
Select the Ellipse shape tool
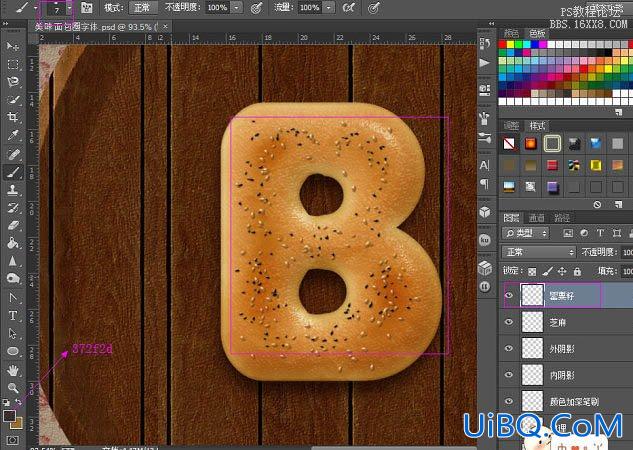(13, 351)
